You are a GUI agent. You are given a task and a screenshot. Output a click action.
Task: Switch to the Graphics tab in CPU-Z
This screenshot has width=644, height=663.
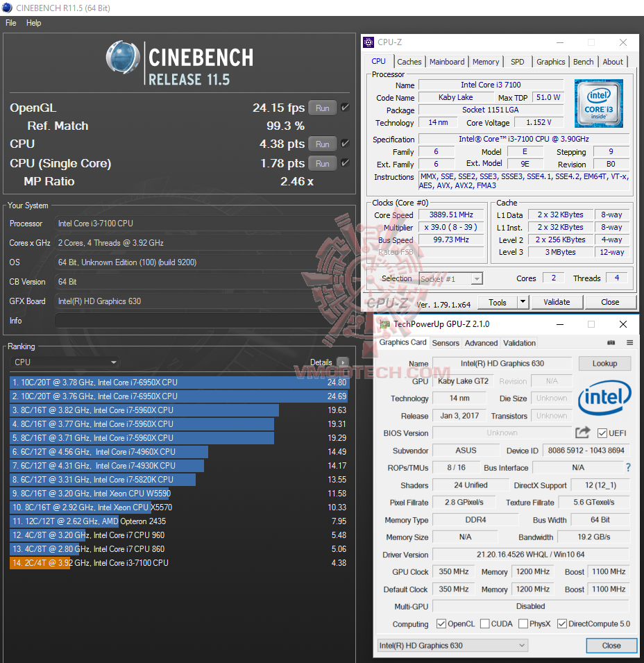coord(550,62)
